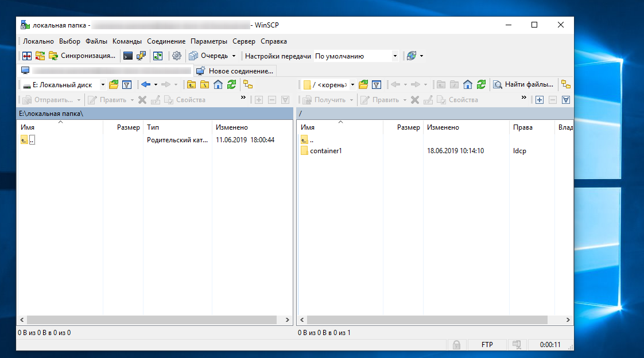Refresh the remote panel with green arrows
Image resolution: width=644 pixels, height=358 pixels.
click(x=482, y=85)
